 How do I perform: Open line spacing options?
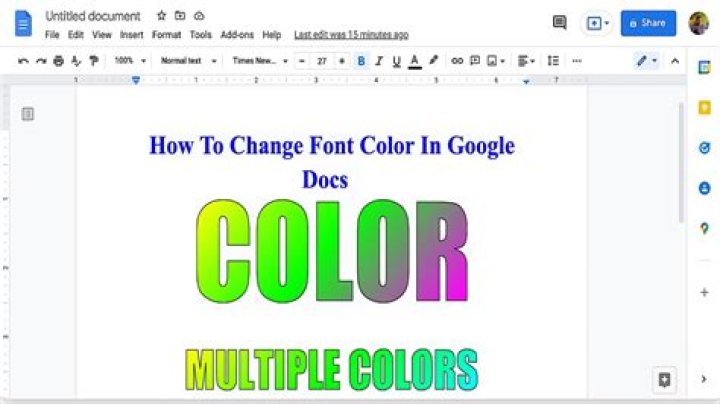tap(553, 61)
